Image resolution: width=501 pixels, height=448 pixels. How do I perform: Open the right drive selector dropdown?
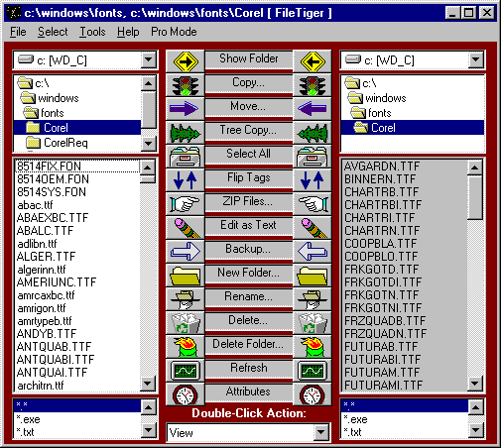(x=475, y=59)
